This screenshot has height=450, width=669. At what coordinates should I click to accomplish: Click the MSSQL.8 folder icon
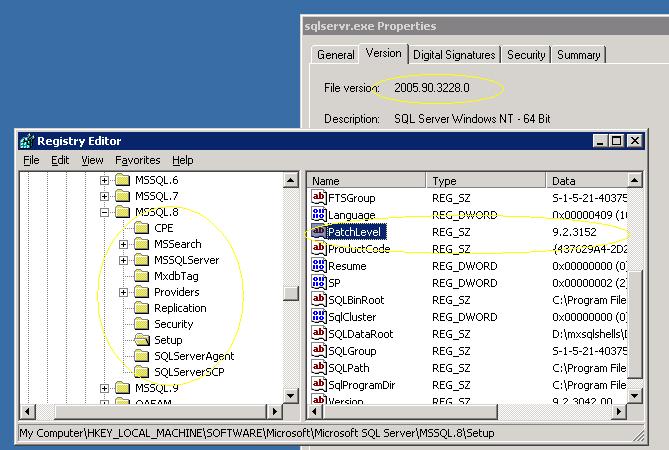point(123,212)
